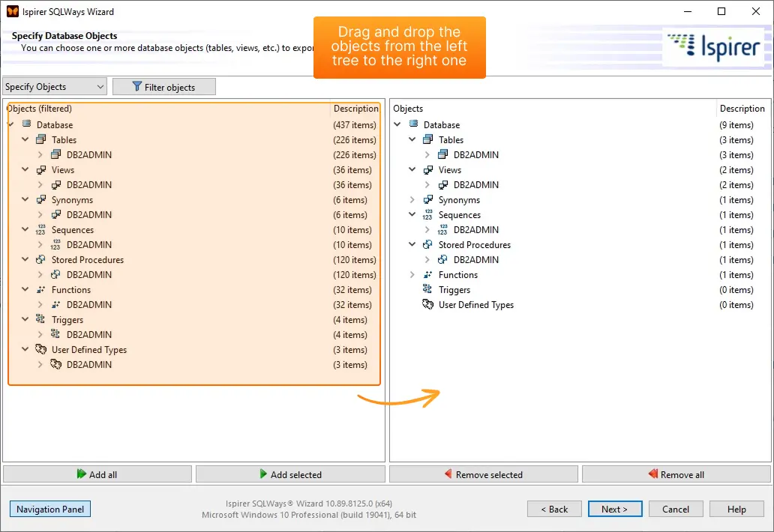This screenshot has width=774, height=532.
Task: Click the Synonyms icon in right Objects tree
Action: click(x=428, y=199)
